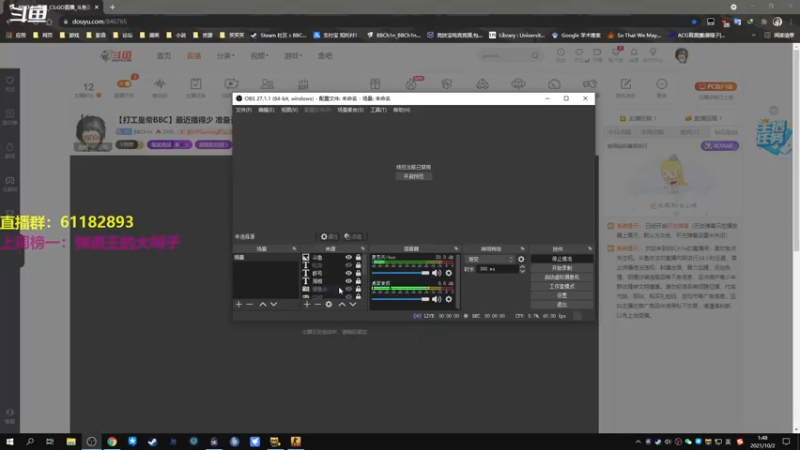The width and height of the screenshot is (800, 450).
Task: Move selected source up arrow
Action: click(342, 305)
